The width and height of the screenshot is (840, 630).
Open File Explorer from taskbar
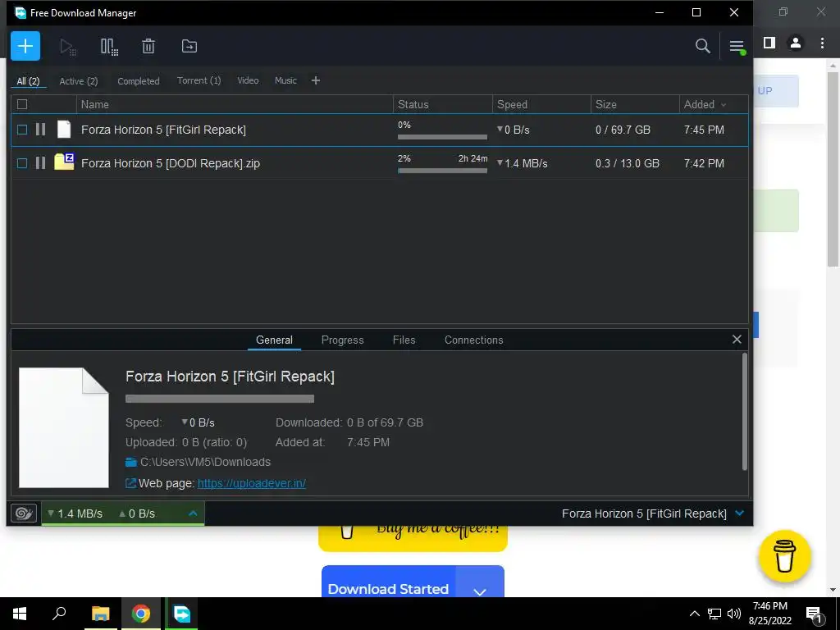click(100, 614)
